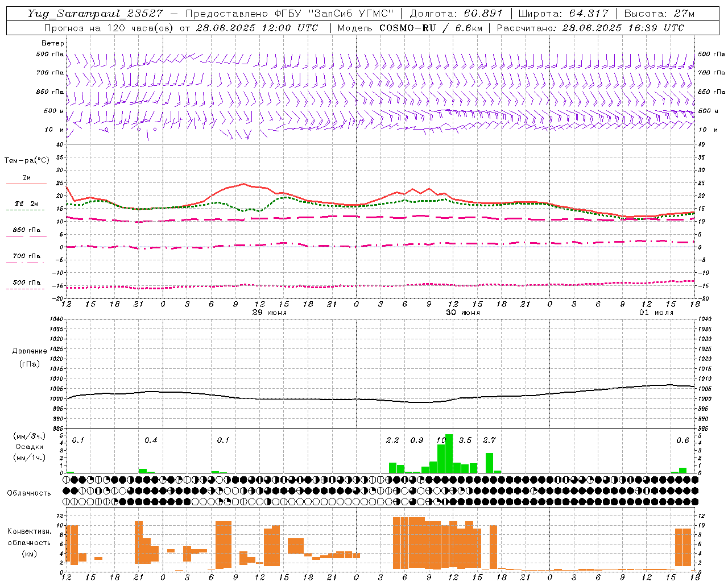Click the 2.2 precipitation total value
The height and width of the screenshot is (582, 728).
(392, 440)
